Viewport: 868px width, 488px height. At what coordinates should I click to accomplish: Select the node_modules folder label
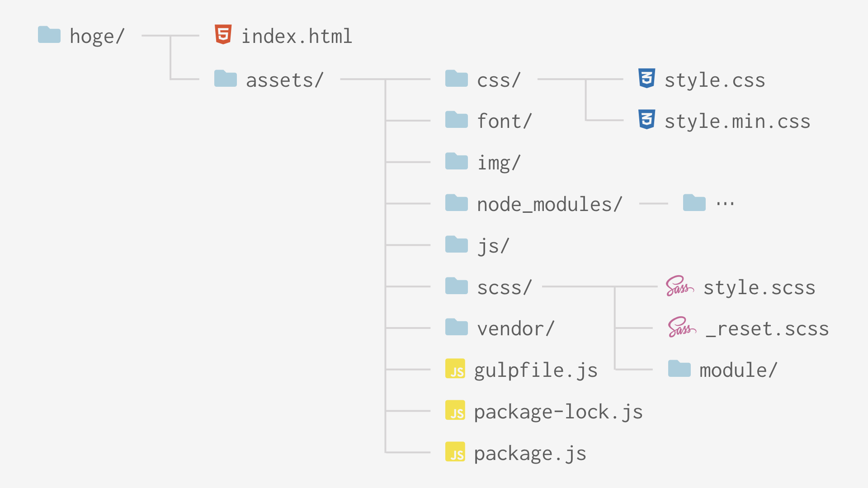(549, 204)
